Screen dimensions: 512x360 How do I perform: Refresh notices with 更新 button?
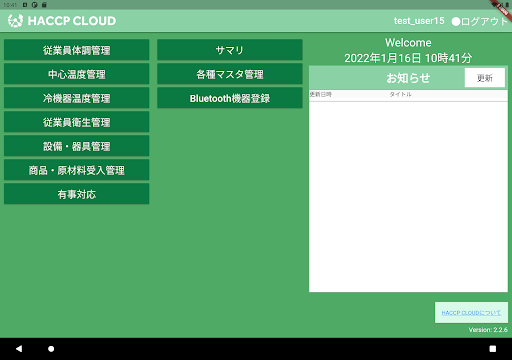pos(485,78)
